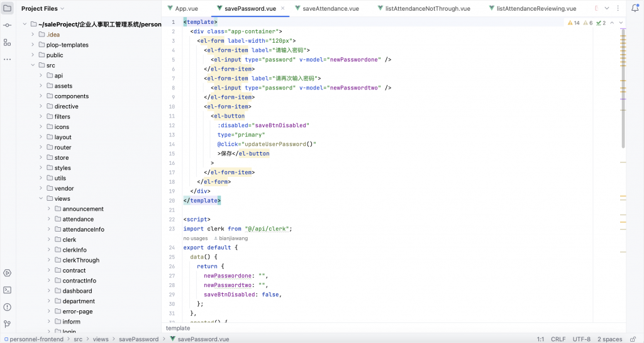Open the Terminal tool window
Screen dimensions: 644x343
tap(7, 290)
